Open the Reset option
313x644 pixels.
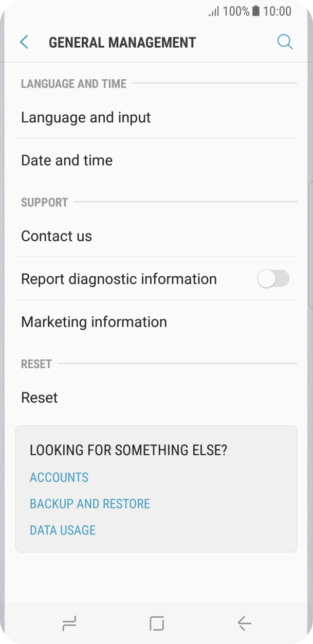[40, 398]
